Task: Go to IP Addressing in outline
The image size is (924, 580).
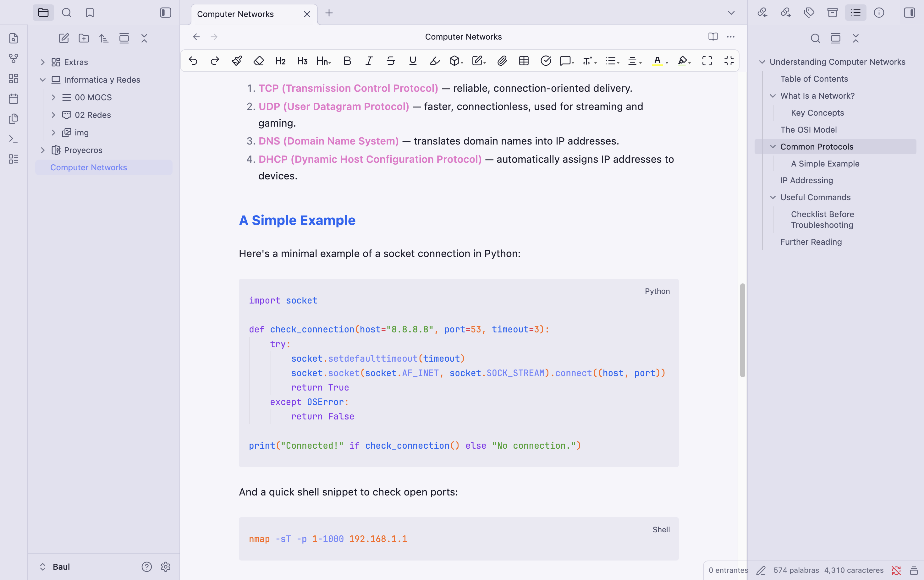Action: tap(806, 180)
